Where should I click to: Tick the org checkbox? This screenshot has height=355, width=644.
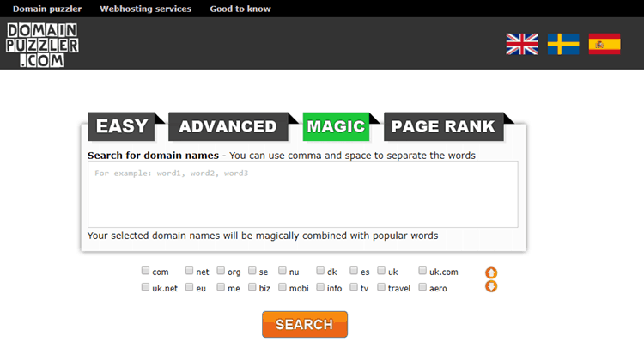tap(221, 271)
